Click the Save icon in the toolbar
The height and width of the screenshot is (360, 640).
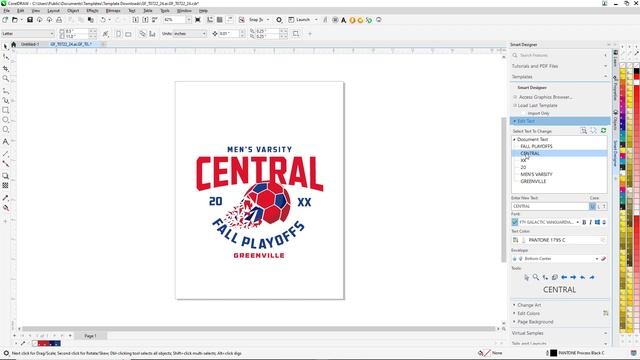(x=30, y=20)
